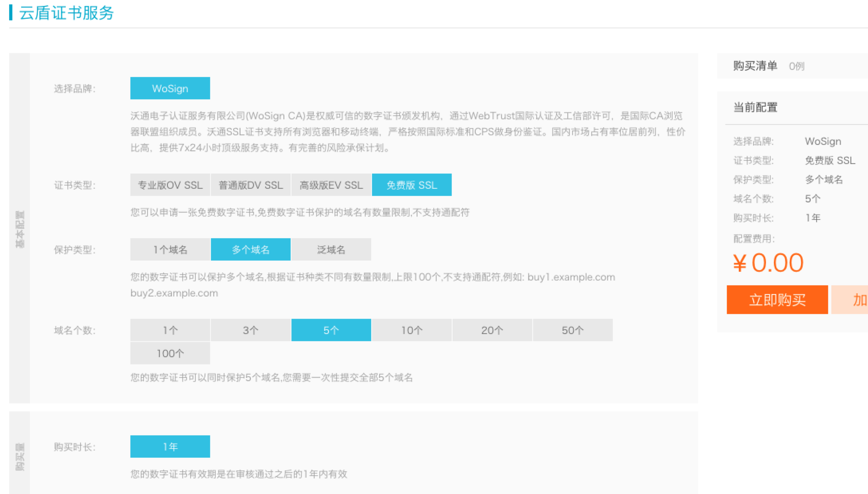The width and height of the screenshot is (868, 494).
Task: Set domain count to 1个
Action: pyautogui.click(x=170, y=330)
